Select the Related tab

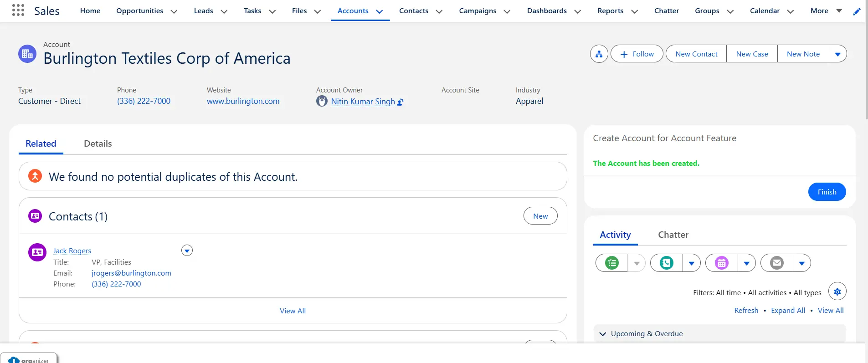point(41,143)
